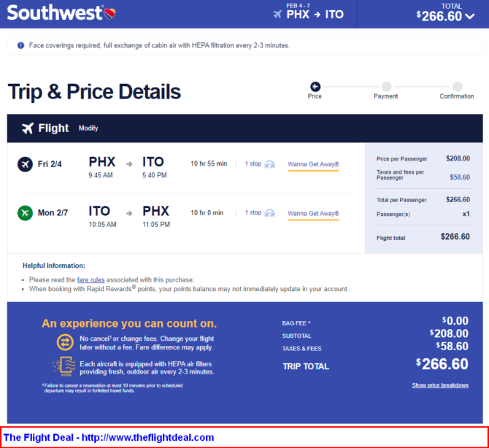The width and height of the screenshot is (489, 448).
Task: Click the HEPA air filter icon
Action: [x=64, y=366]
